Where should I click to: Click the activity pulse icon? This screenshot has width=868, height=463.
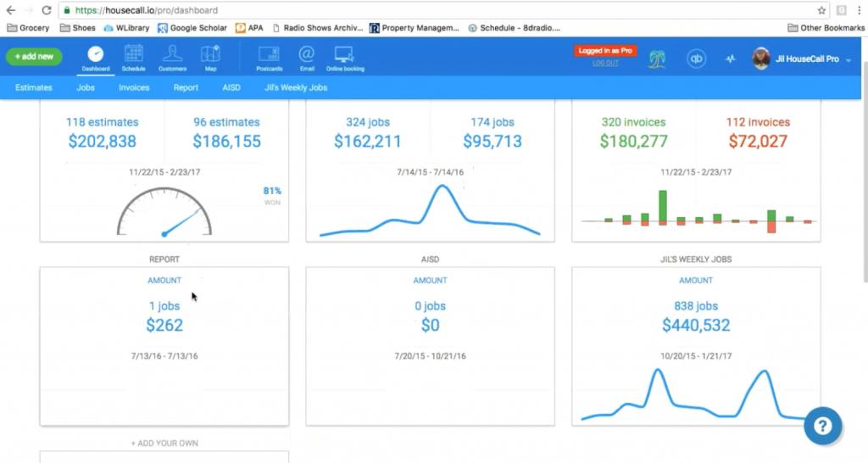point(731,59)
